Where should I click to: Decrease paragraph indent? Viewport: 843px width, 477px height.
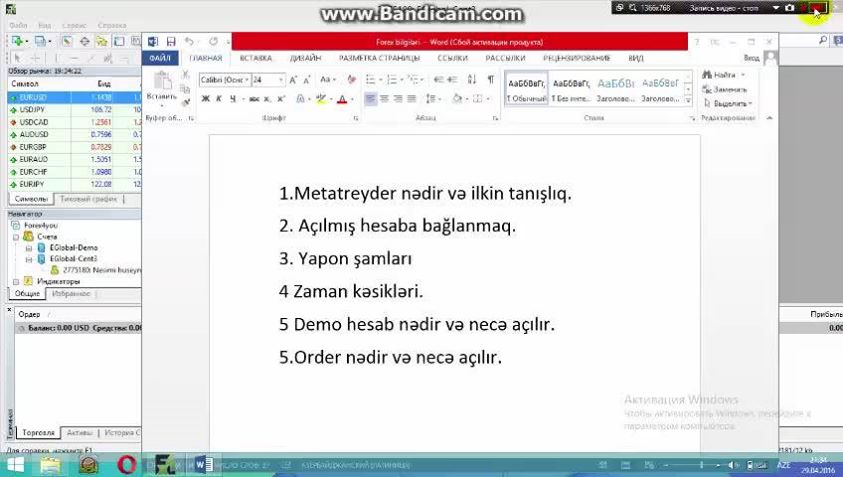click(x=439, y=80)
